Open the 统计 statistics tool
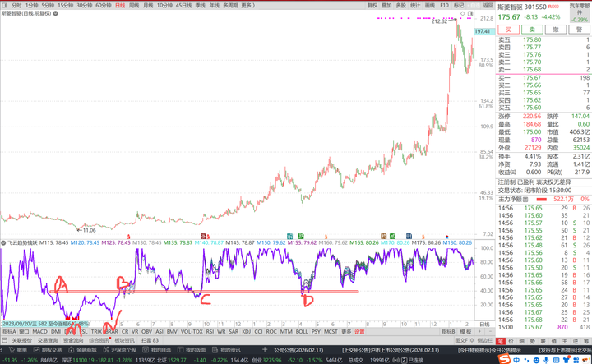The image size is (592, 364). pos(415,5)
